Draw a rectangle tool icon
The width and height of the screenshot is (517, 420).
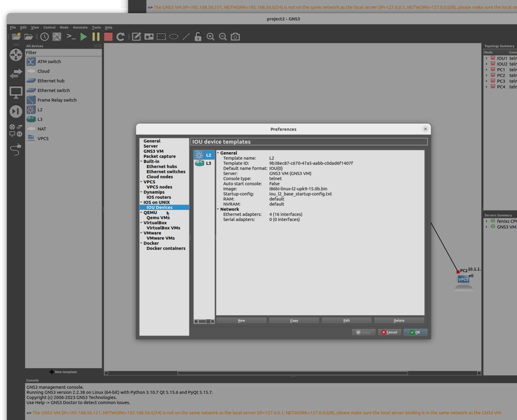click(x=161, y=37)
